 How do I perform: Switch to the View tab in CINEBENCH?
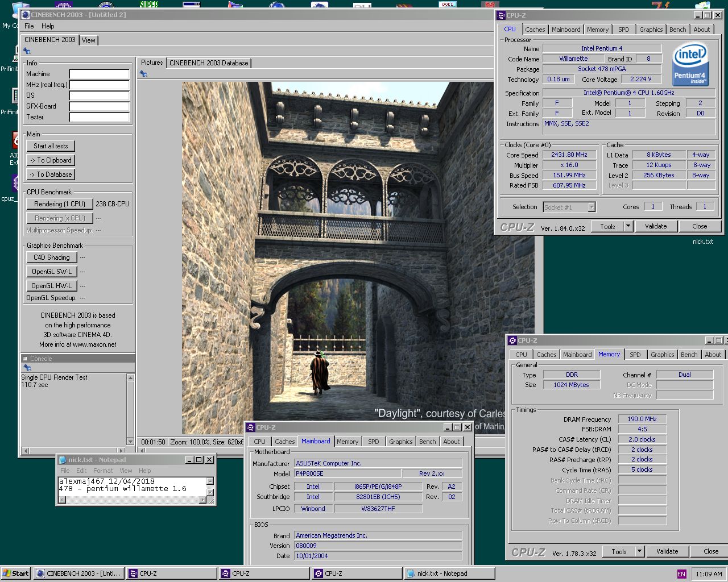tap(89, 40)
